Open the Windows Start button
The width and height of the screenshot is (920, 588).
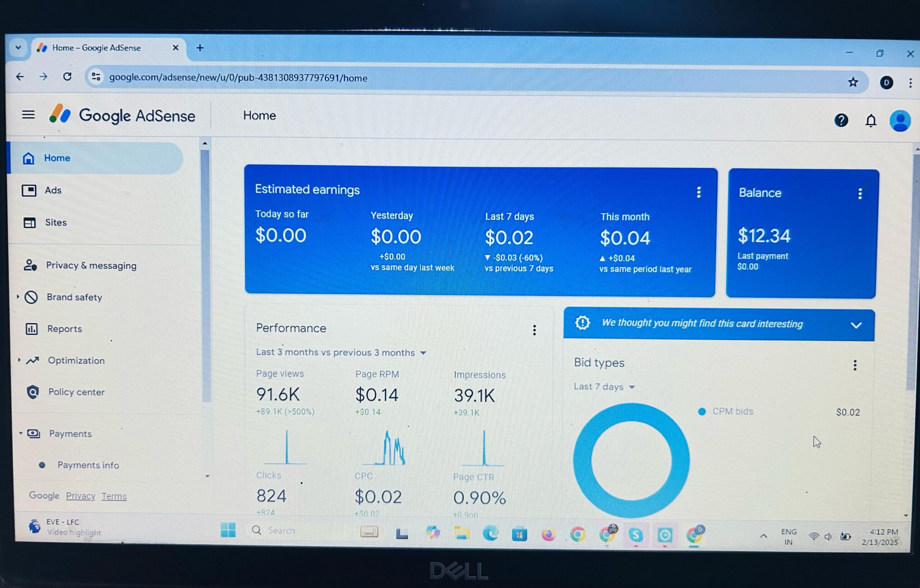(x=228, y=530)
